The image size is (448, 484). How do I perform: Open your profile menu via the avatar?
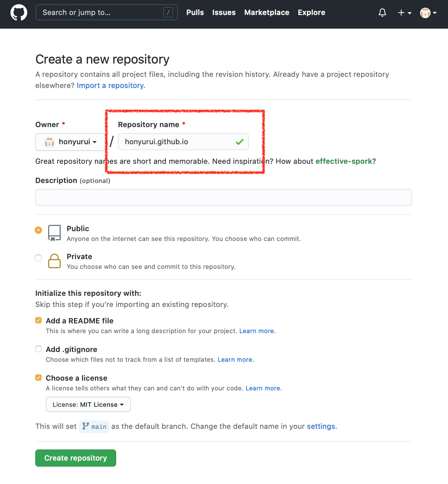click(425, 13)
